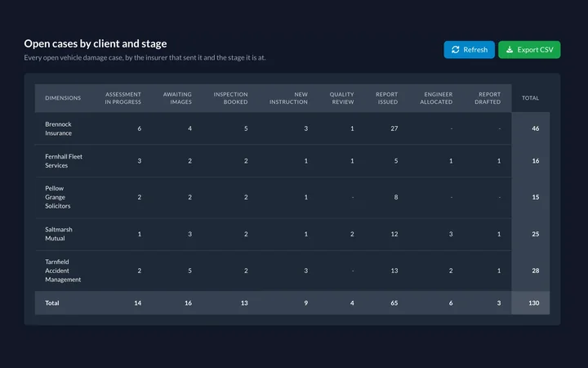Viewport: 588px width, 368px height.
Task: Select the Saltmarsh Mutual row label
Action: tap(59, 234)
